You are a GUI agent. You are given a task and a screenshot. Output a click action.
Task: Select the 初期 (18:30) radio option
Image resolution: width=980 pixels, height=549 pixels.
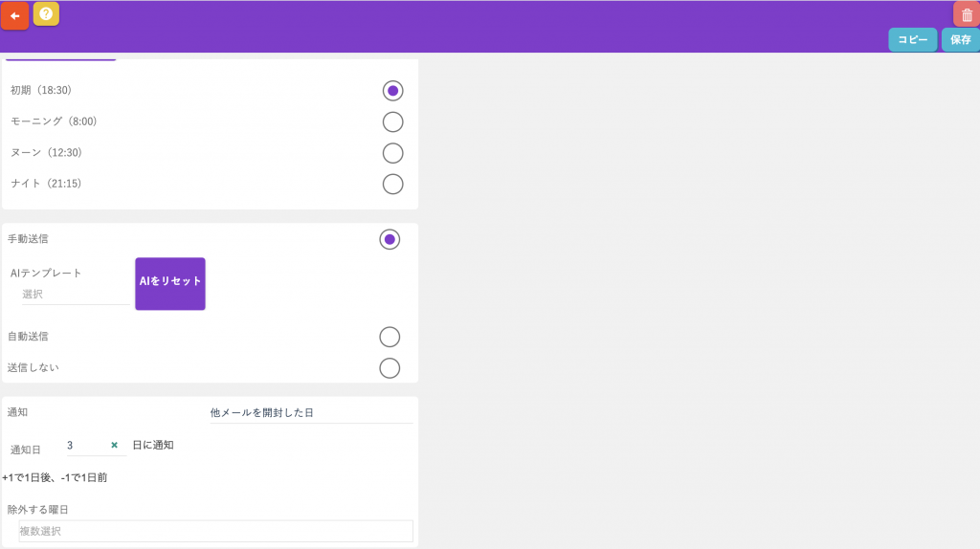tap(392, 91)
